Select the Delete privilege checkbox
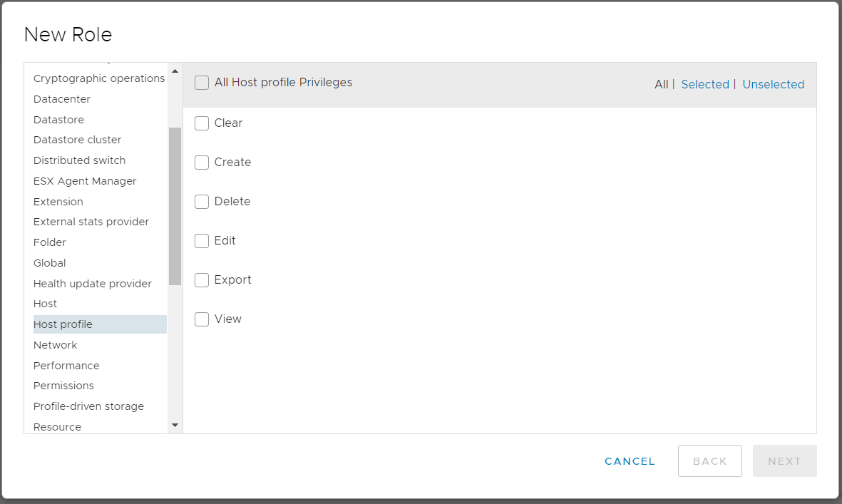The height and width of the screenshot is (504, 842). [202, 202]
